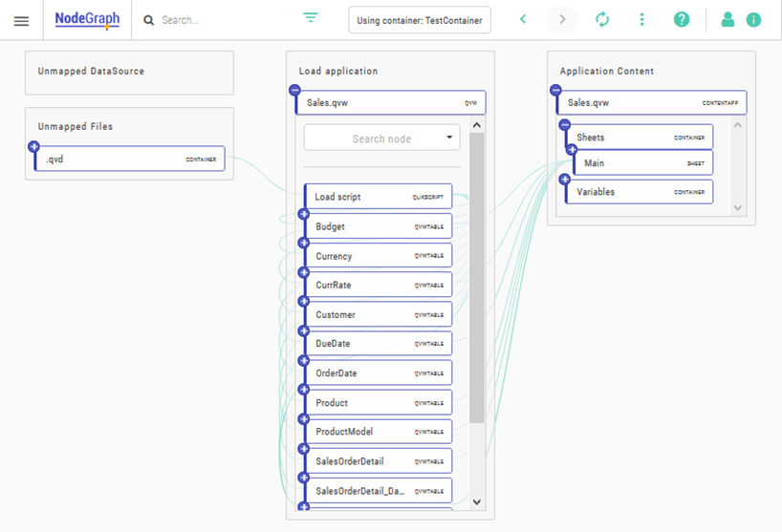
Task: Click the refresh icon
Action: (602, 19)
